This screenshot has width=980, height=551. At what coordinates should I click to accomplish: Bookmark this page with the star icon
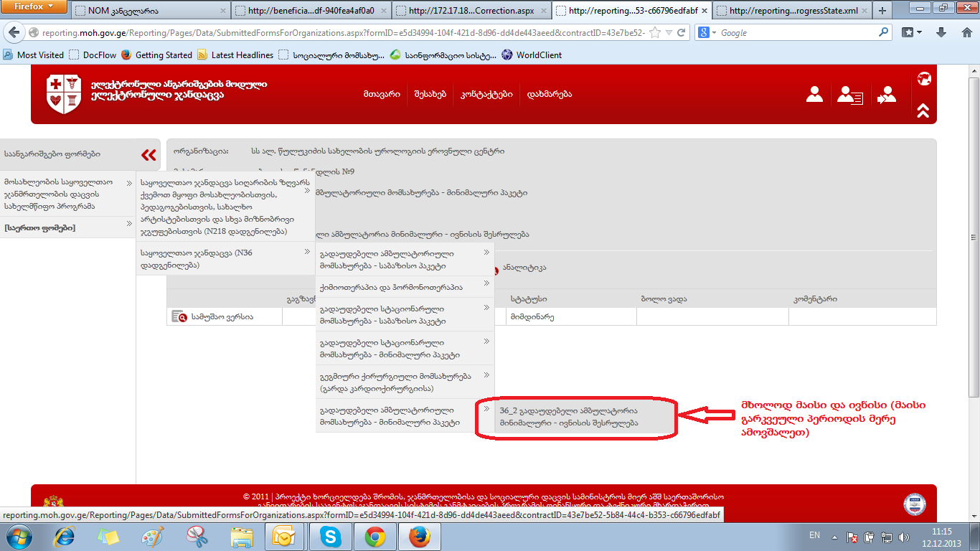point(654,33)
